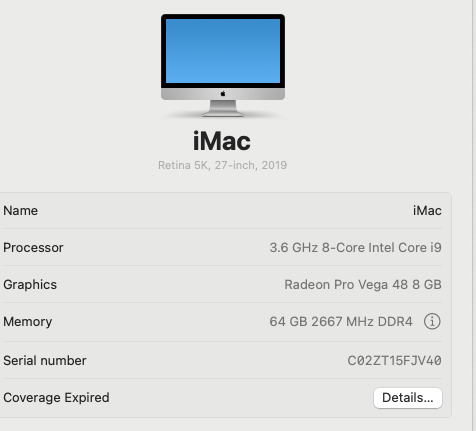Click the Coverage Expired label
This screenshot has height=431, width=476.
coord(56,398)
